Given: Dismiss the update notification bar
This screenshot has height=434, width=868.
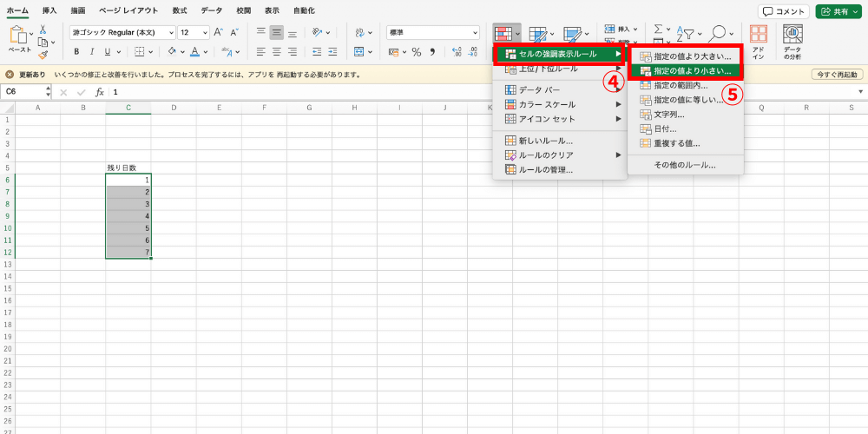Looking at the screenshot, I should 10,74.
